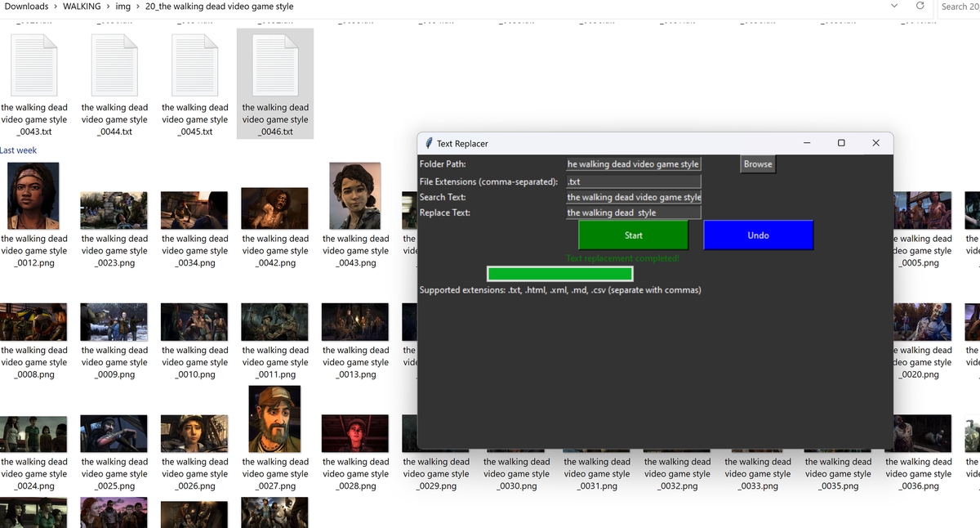Viewport: 980px width, 528px height.
Task: Open the address bar history dropdown
Action: point(893,7)
